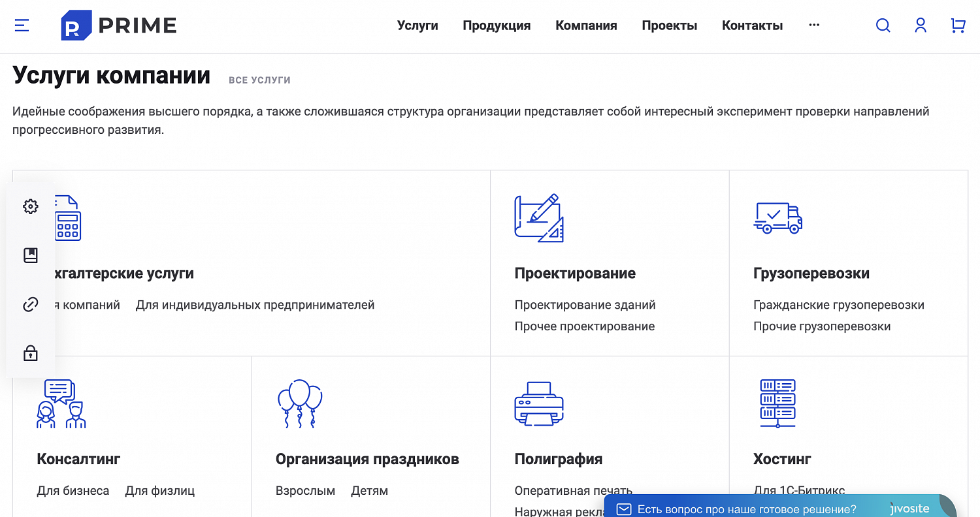
Task: Select Оперативная печать link
Action: (x=574, y=490)
